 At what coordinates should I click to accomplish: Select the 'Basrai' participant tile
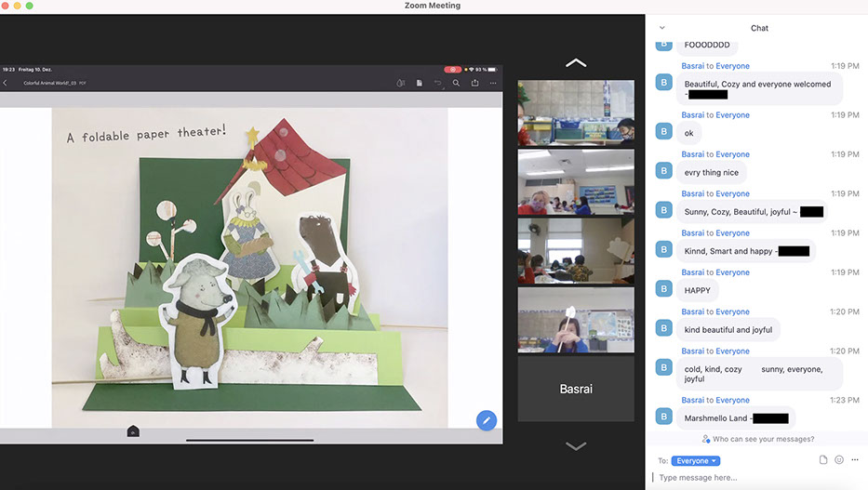coord(576,389)
